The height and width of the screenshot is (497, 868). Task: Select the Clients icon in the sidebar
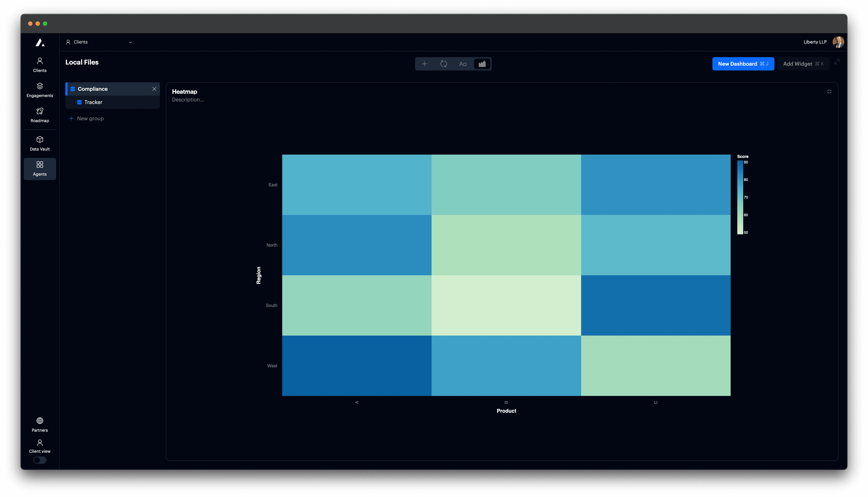pos(40,64)
